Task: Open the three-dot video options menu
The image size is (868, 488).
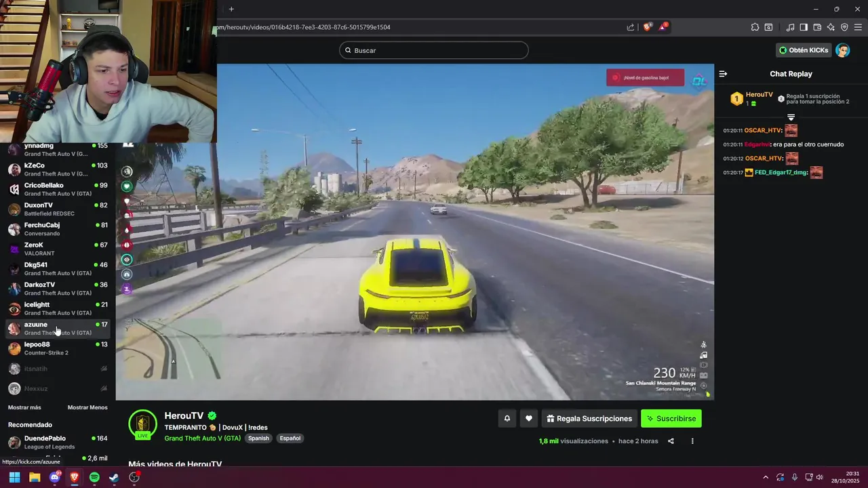Action: click(x=692, y=441)
